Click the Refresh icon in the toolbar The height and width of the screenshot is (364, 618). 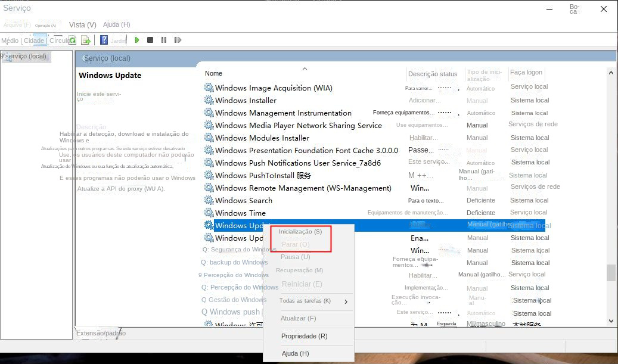72,40
